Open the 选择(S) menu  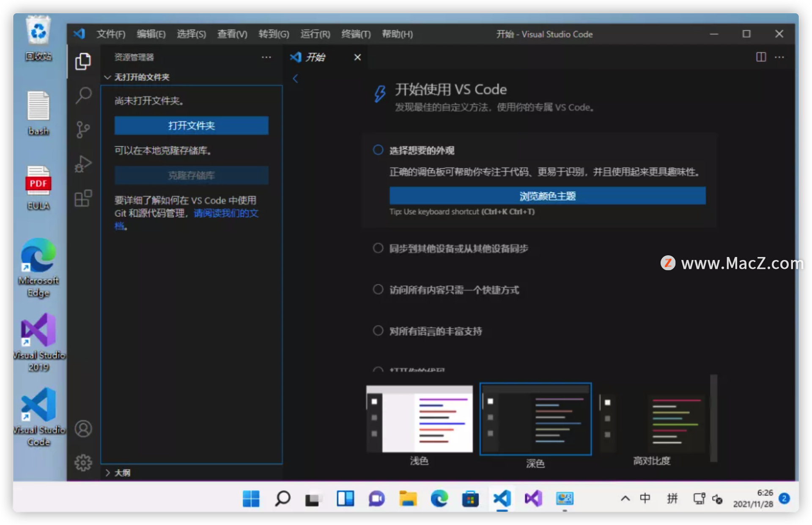191,34
